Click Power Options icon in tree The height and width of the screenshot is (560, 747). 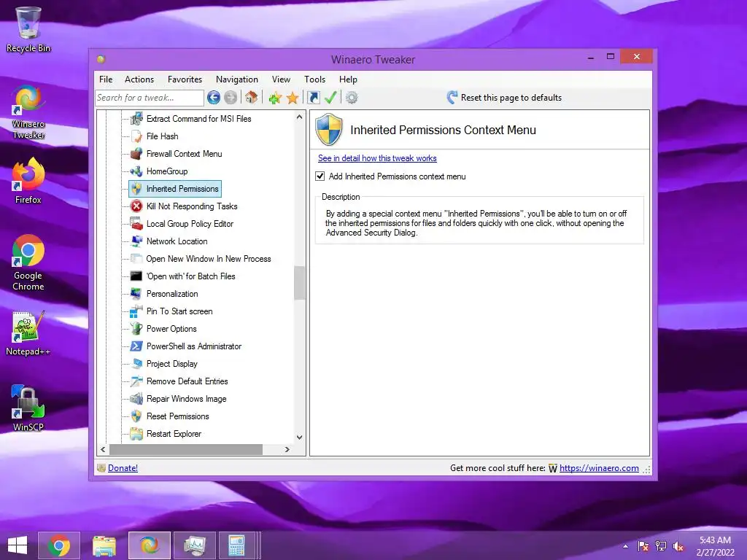point(136,329)
